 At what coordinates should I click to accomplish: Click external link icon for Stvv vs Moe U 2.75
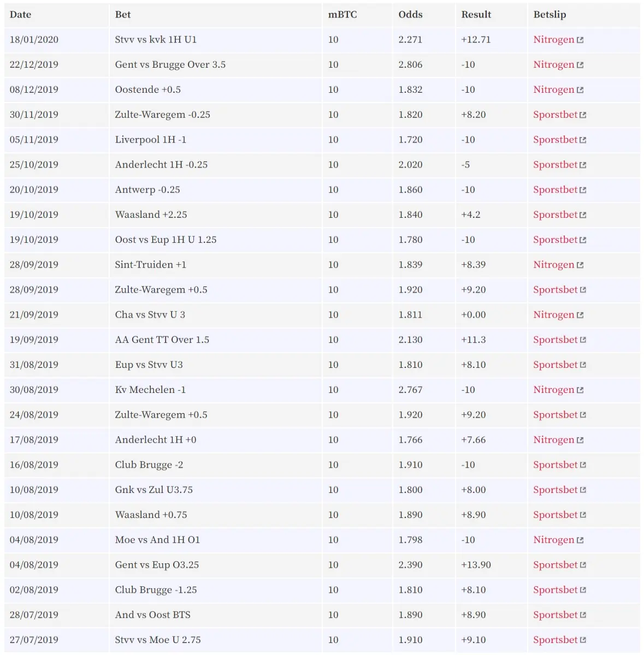(583, 640)
